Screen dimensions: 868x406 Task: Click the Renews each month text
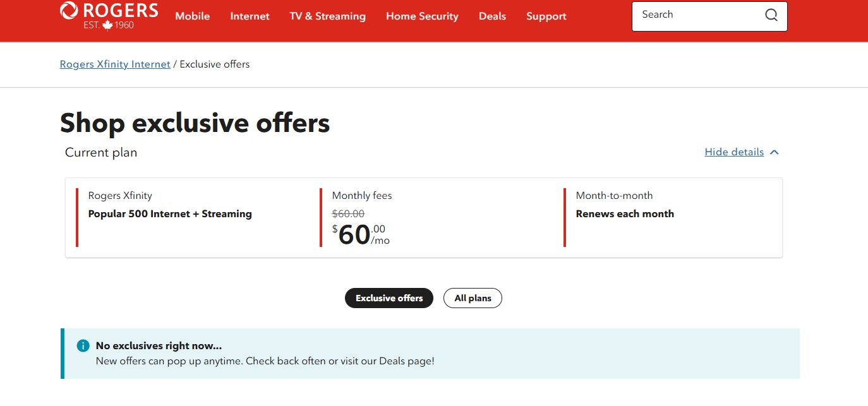[x=625, y=214]
